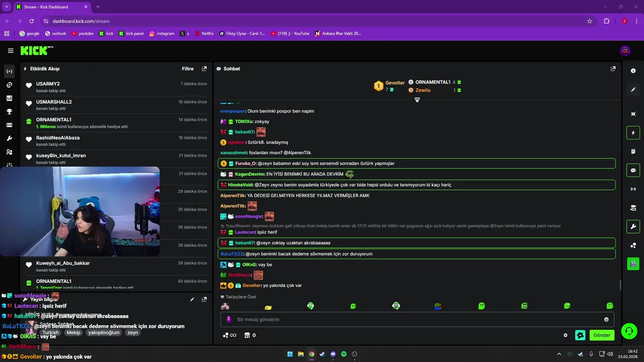The width and height of the screenshot is (644, 362).
Task: Open the kick panel bookmark
Action: (131, 34)
